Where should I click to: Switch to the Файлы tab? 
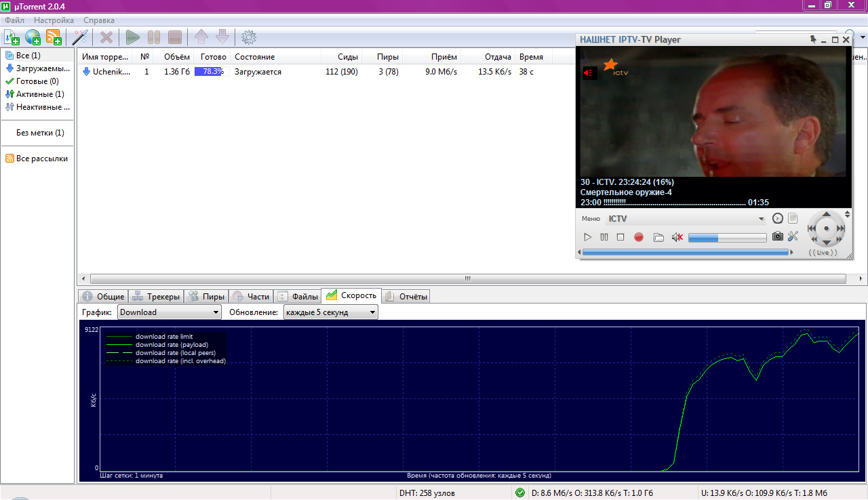coord(297,296)
